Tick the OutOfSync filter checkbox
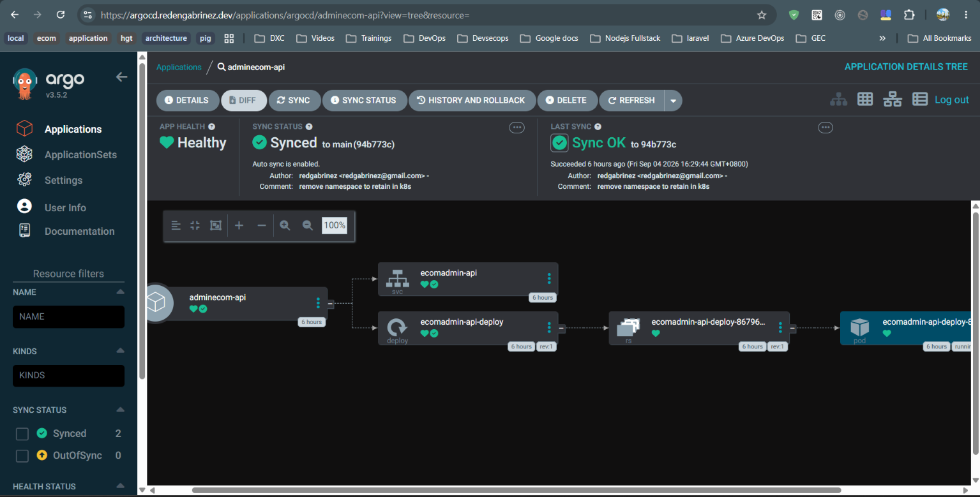The height and width of the screenshot is (497, 980). click(x=22, y=456)
